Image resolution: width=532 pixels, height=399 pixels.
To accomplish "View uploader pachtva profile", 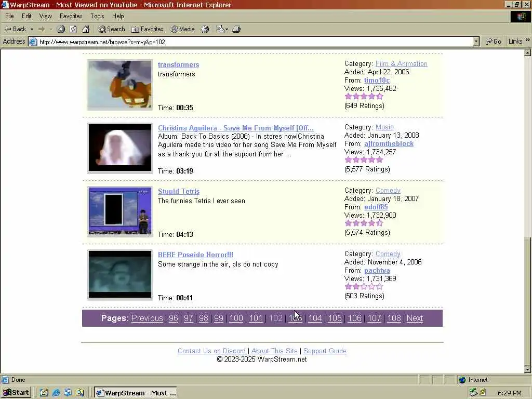I will [377, 270].
